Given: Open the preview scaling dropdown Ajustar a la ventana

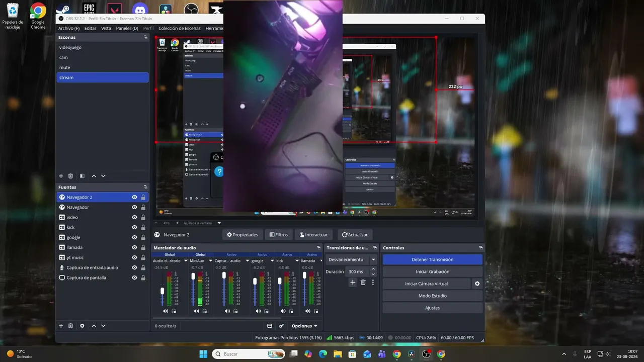Looking at the screenshot, I should (202, 223).
